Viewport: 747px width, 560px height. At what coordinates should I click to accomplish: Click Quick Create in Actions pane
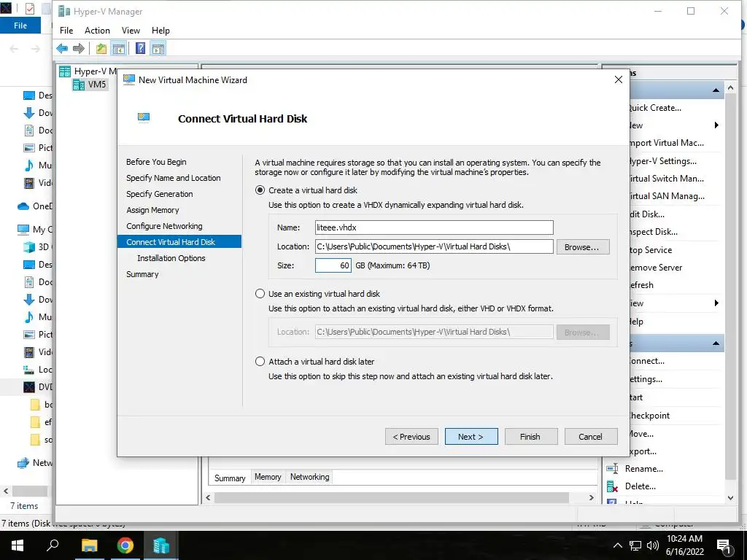pos(655,108)
